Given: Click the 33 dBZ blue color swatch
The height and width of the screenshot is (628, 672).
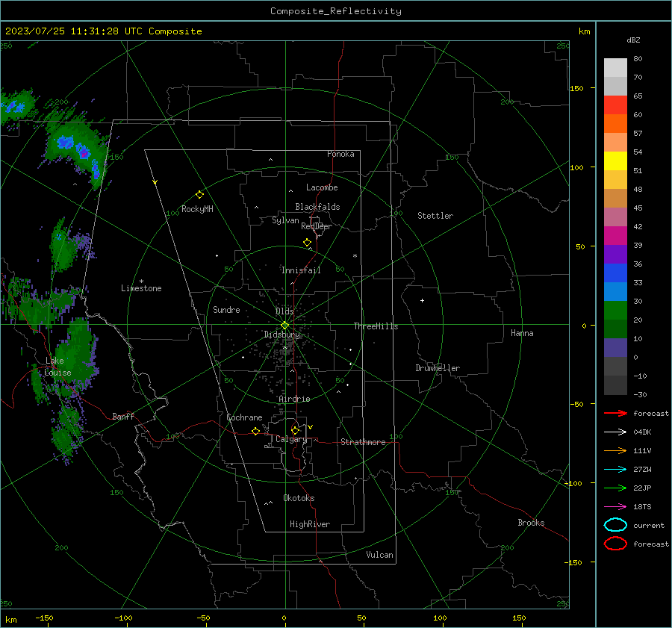Looking at the screenshot, I should point(615,273).
